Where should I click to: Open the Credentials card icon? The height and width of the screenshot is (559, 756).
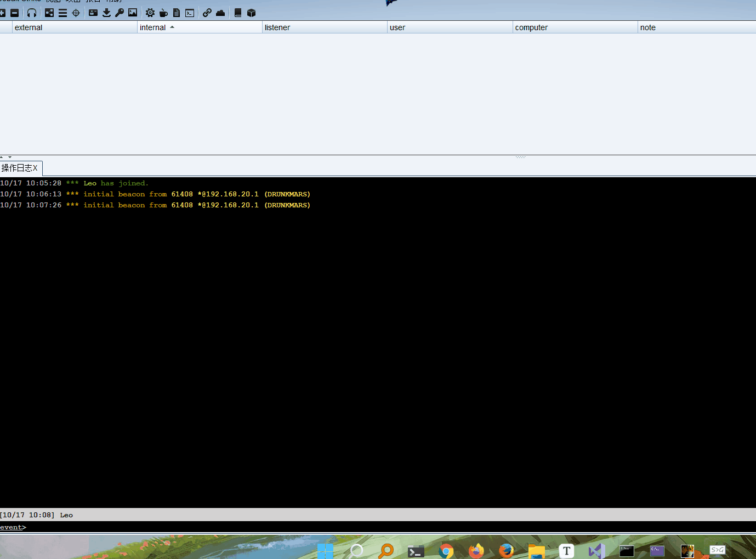click(x=93, y=13)
